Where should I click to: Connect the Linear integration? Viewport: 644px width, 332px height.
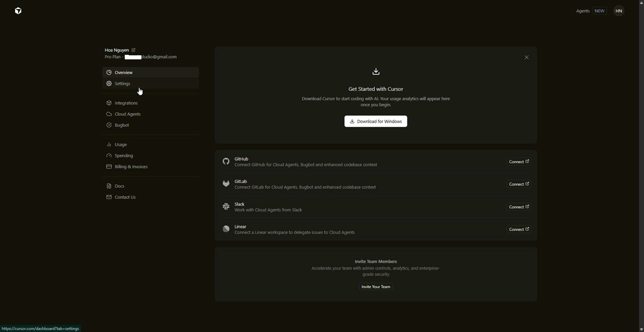519,229
